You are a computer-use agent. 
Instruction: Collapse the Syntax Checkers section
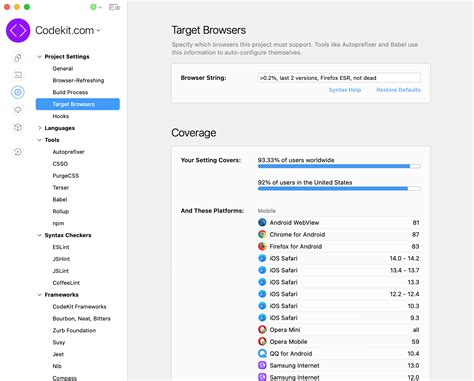click(x=39, y=235)
